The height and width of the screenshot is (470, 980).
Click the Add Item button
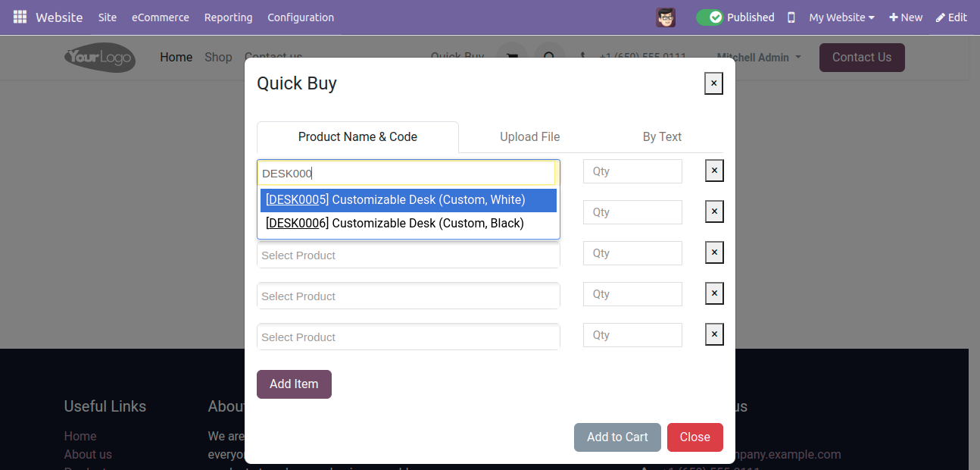click(294, 384)
